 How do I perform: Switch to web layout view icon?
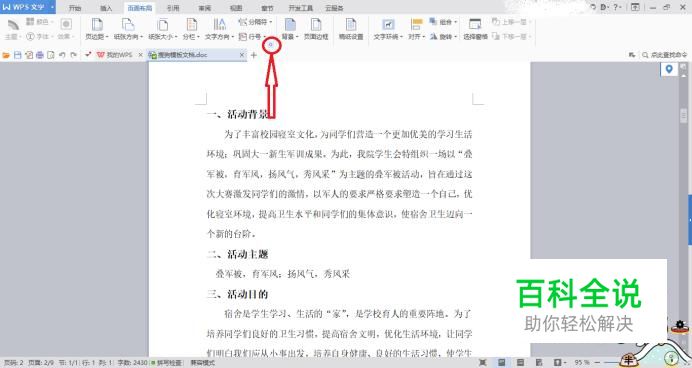539,363
